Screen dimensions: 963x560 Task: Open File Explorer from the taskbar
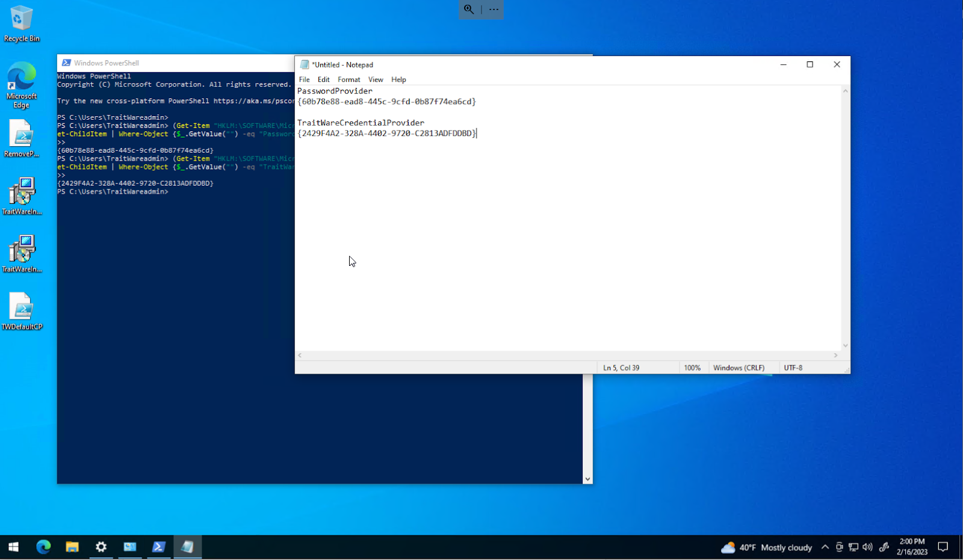click(x=72, y=547)
